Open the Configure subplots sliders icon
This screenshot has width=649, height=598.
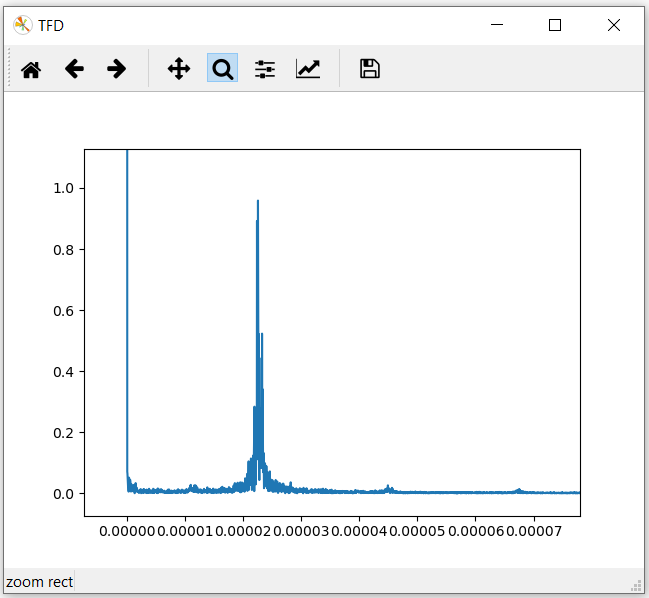click(x=265, y=69)
